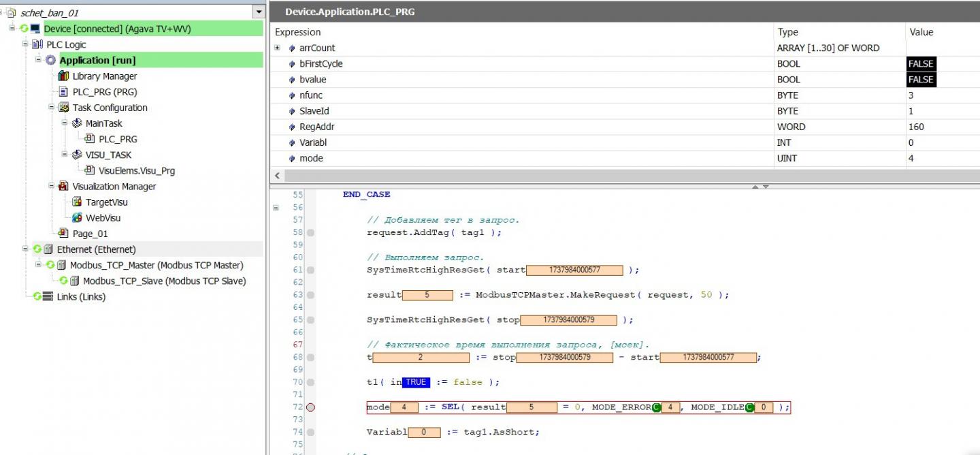Click the Links (Links) device icon
Viewport: 980px width, 455px height.
[48, 297]
